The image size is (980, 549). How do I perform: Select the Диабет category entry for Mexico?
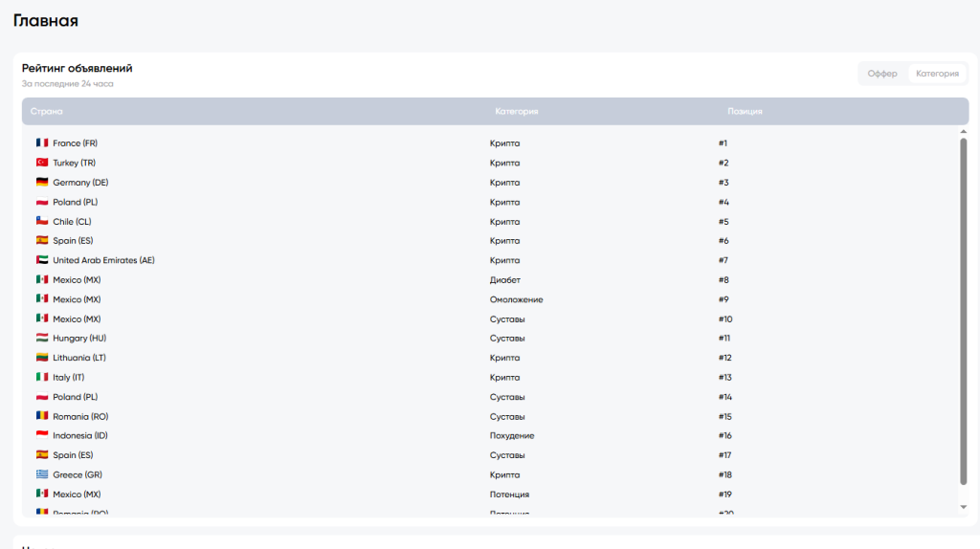[505, 280]
